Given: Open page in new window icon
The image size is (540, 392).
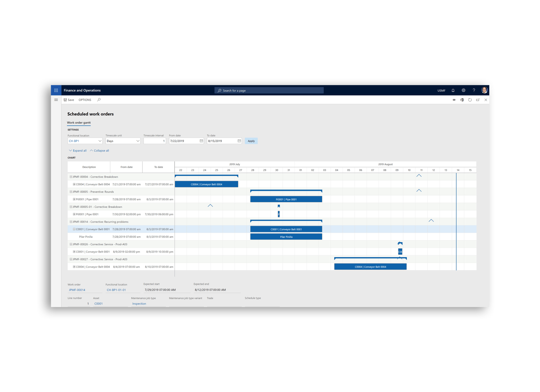Looking at the screenshot, I should pos(478,100).
